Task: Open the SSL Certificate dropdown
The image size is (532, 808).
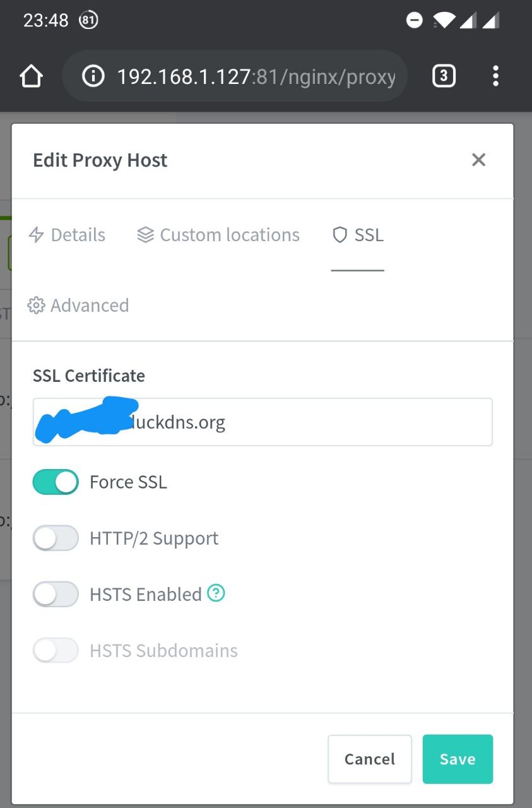Action: tap(263, 422)
